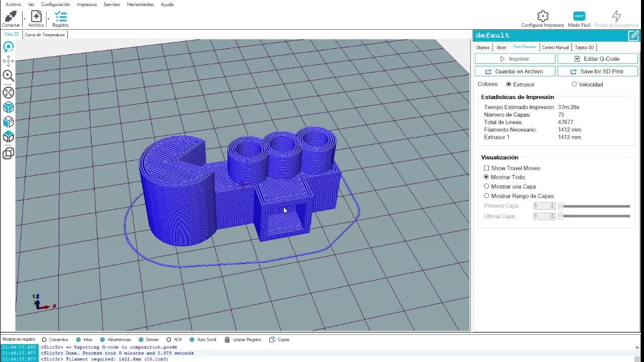Toggle the Modo Fácil EASY icon

pyautogui.click(x=579, y=16)
